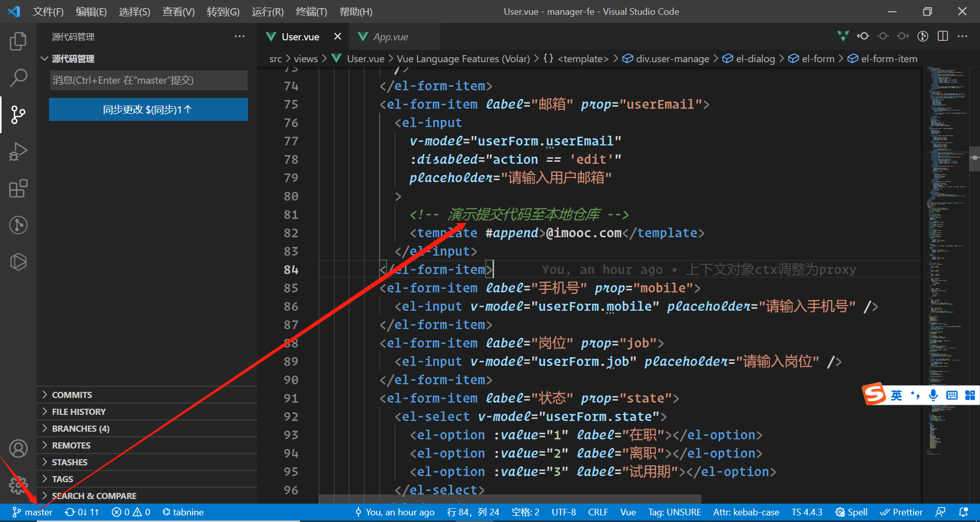Viewport: 980px width, 522px height.
Task: Expand the STASHES section
Action: tap(147, 462)
